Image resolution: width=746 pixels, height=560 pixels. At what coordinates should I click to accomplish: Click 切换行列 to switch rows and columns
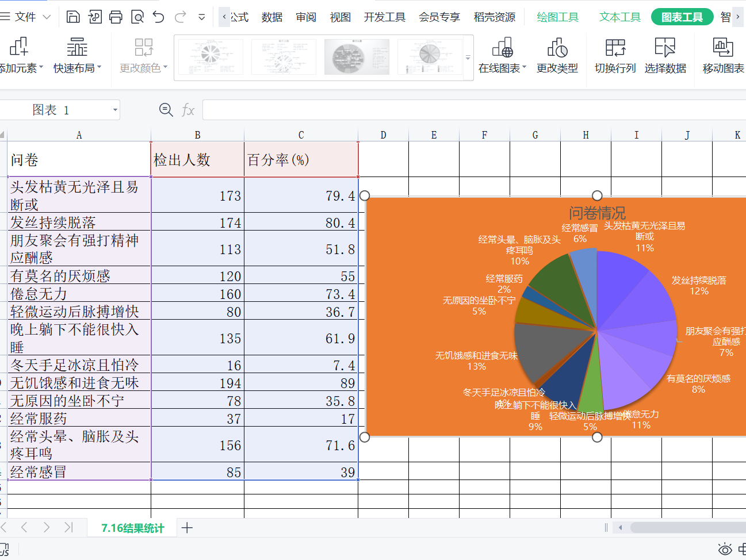coord(615,56)
